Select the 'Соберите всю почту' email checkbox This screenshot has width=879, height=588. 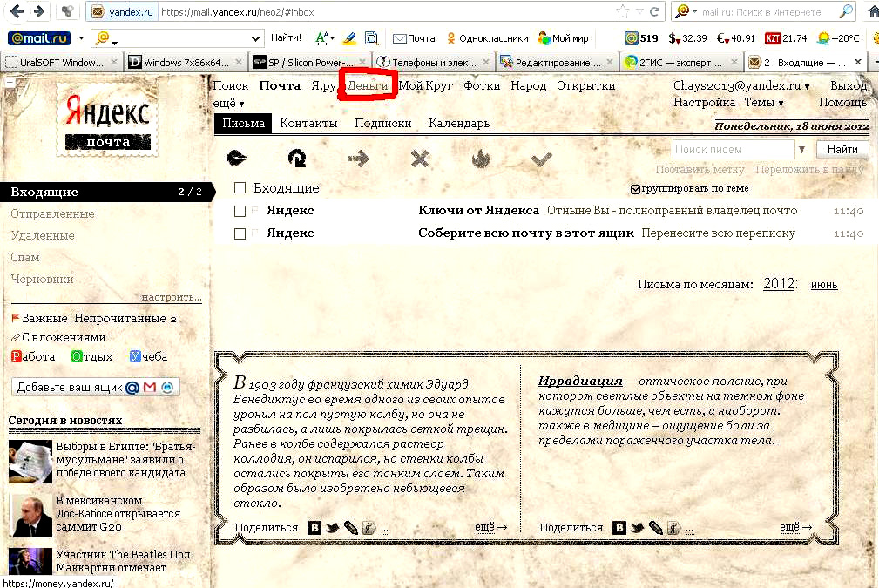click(240, 233)
